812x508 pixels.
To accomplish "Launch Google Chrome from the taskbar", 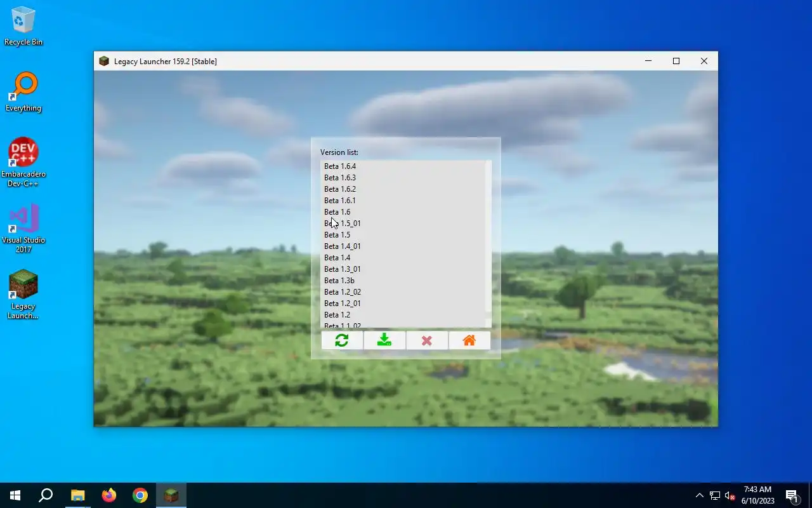I will coord(140,495).
